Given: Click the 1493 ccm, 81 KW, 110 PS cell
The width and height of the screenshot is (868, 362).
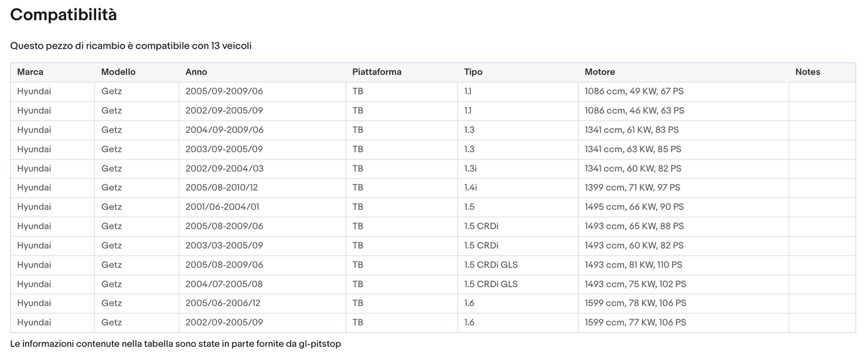Looking at the screenshot, I should pos(633,265).
